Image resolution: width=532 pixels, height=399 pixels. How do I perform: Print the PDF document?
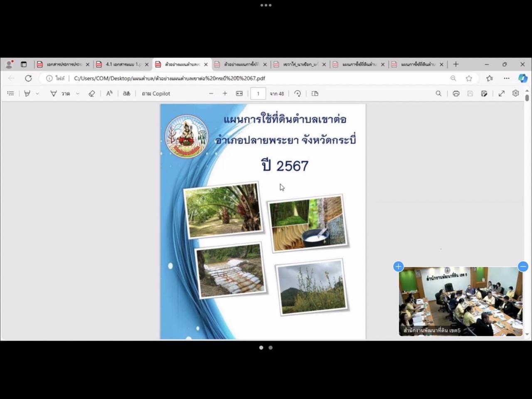(456, 94)
